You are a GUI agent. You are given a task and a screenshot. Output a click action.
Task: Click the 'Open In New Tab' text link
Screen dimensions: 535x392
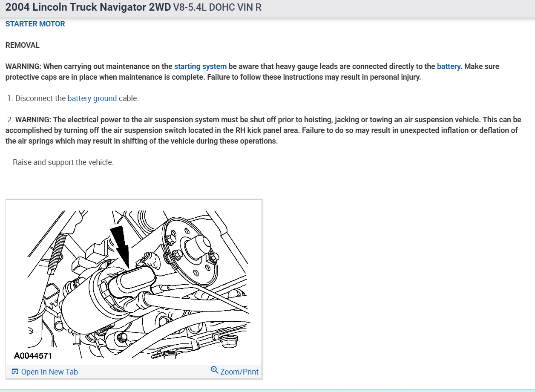pos(49,372)
